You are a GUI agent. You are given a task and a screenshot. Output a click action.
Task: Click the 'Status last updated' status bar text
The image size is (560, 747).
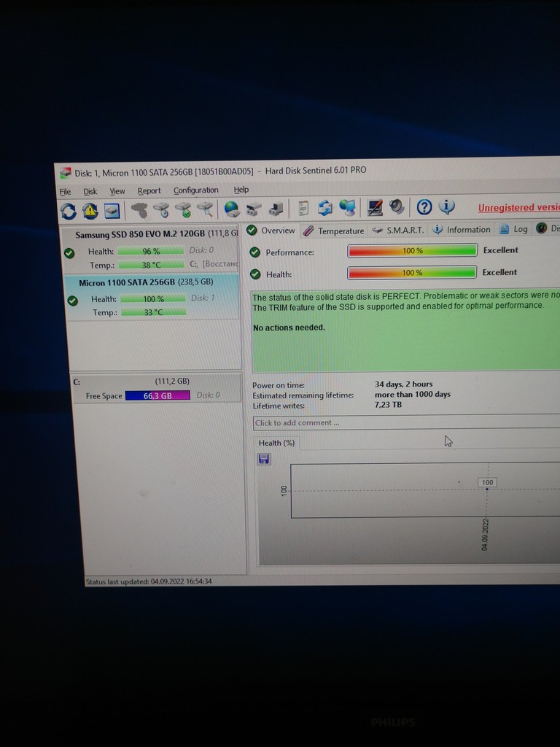coord(149,581)
